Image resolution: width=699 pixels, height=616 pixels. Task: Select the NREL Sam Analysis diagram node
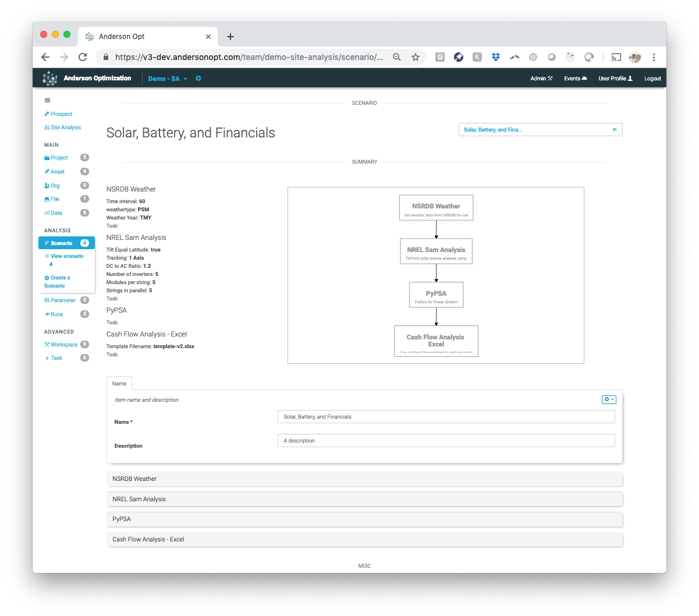[x=437, y=251]
